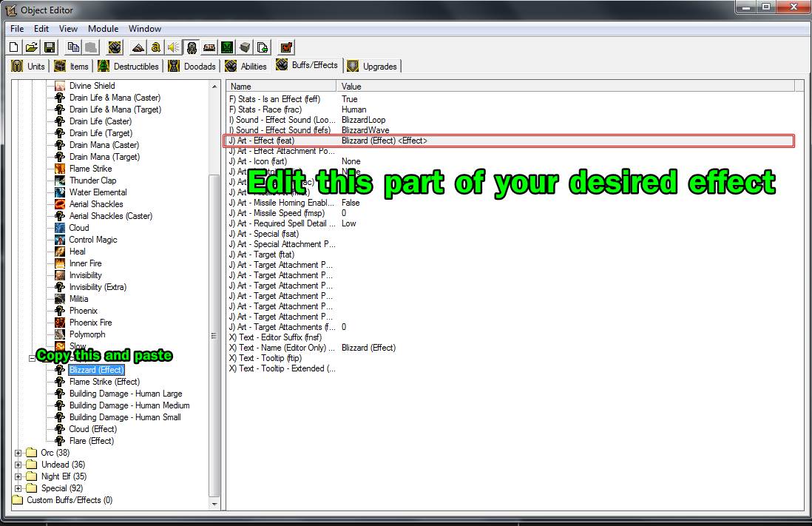Viewport: 812px width, 526px height.
Task: Select Flame Strike (Effect) in the tree
Action: pos(104,382)
